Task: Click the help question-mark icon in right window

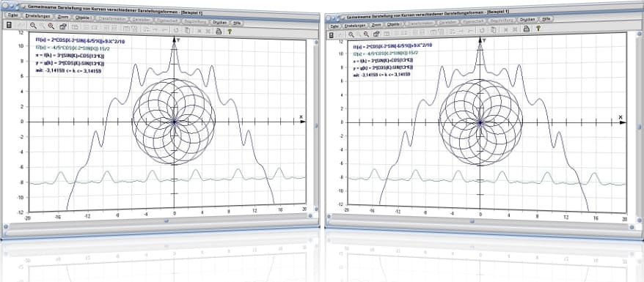Action: coord(538,29)
